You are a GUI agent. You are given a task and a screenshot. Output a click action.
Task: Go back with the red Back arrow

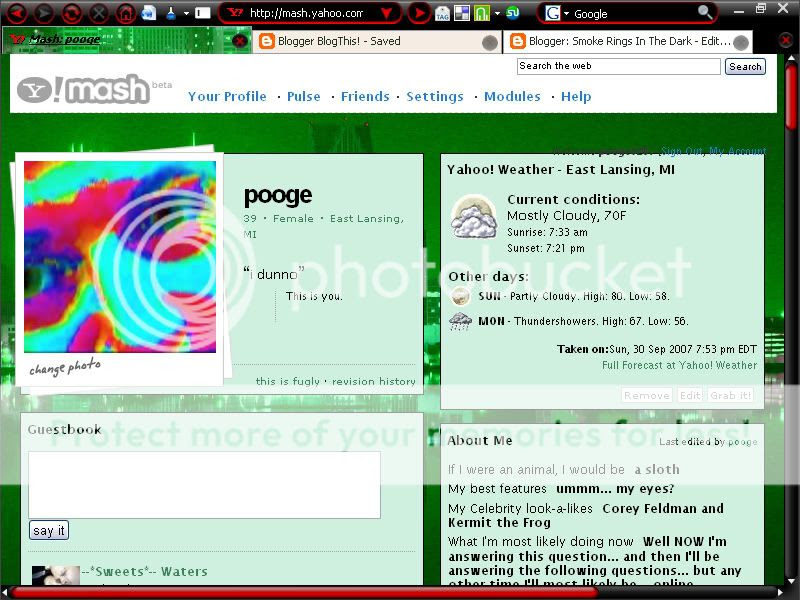[16, 13]
